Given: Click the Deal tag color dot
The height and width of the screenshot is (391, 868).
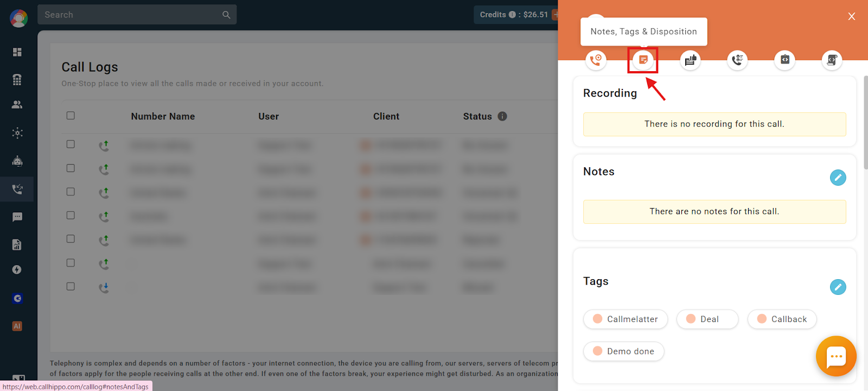Looking at the screenshot, I should [x=691, y=319].
